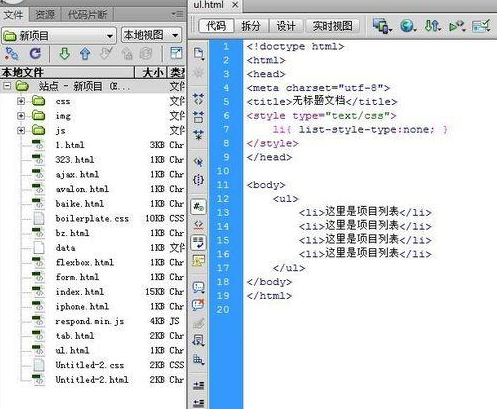Viewport: 497px width, 409px height.
Task: Select respond.min.js in the file list
Action: point(90,321)
